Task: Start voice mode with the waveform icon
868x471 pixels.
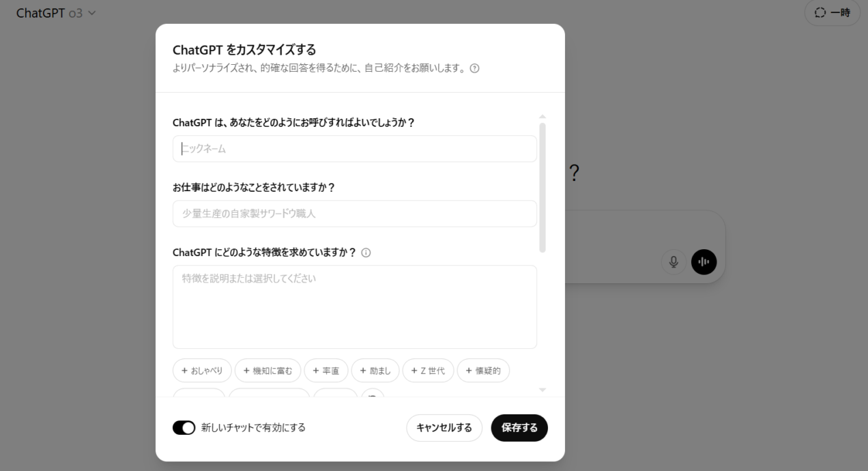Action: pos(704,262)
